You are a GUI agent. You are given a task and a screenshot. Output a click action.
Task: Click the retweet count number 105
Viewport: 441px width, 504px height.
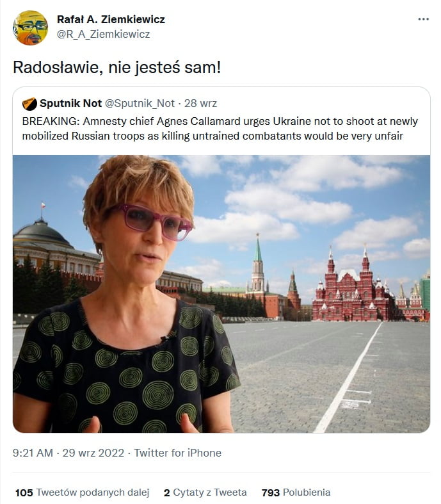24,492
